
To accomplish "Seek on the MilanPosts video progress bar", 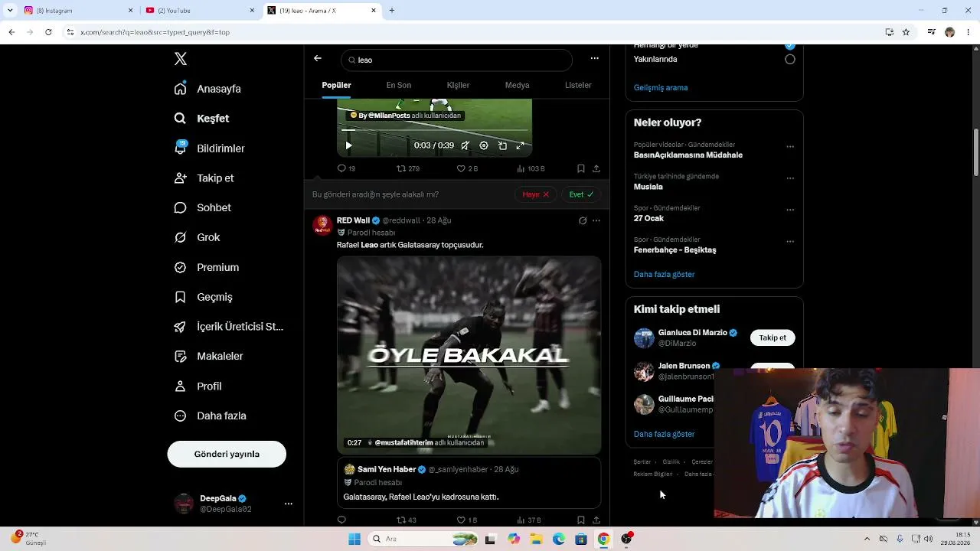I will tap(434, 130).
